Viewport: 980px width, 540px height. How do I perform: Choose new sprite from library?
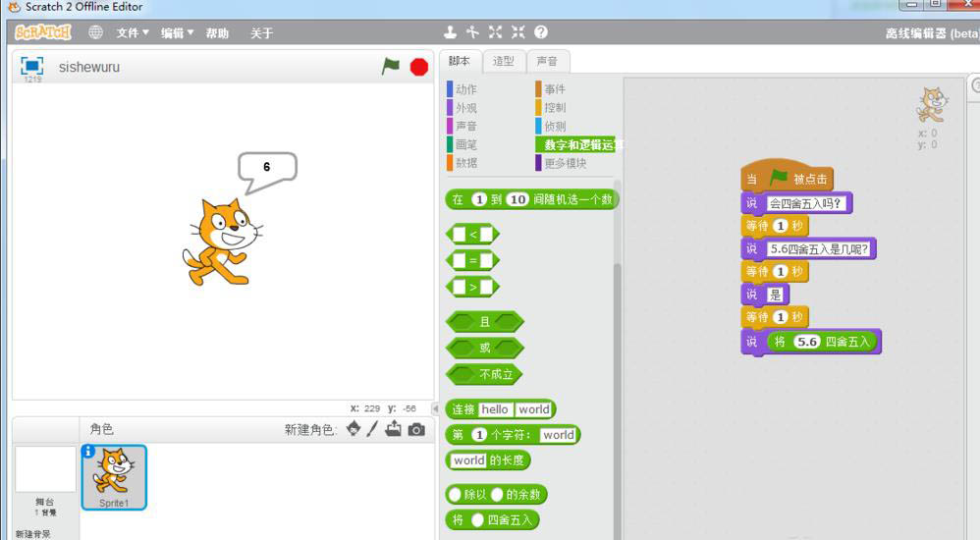(354, 429)
